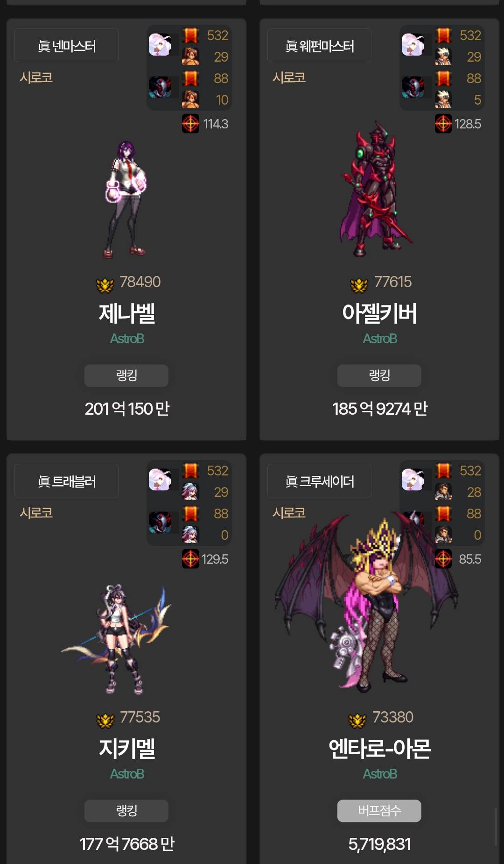Click the crown fame icon beside 73380
The width and height of the screenshot is (504, 864).
357,720
